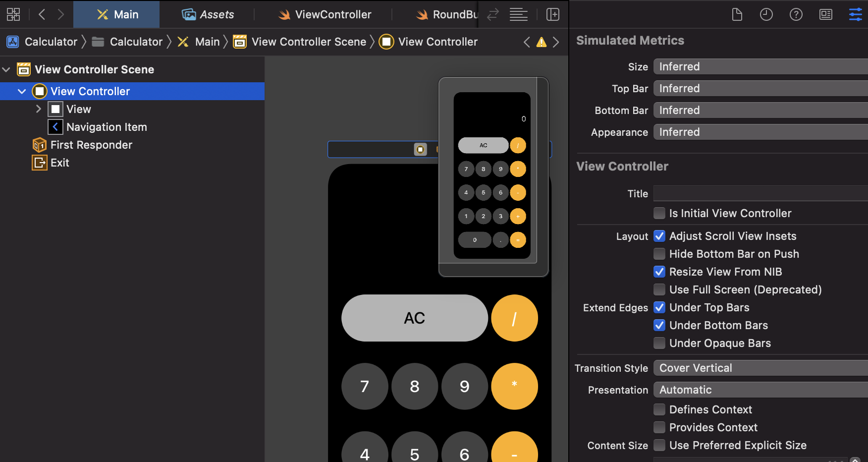The height and width of the screenshot is (462, 868).
Task: Go forward with the history arrow
Action: coord(60,14)
